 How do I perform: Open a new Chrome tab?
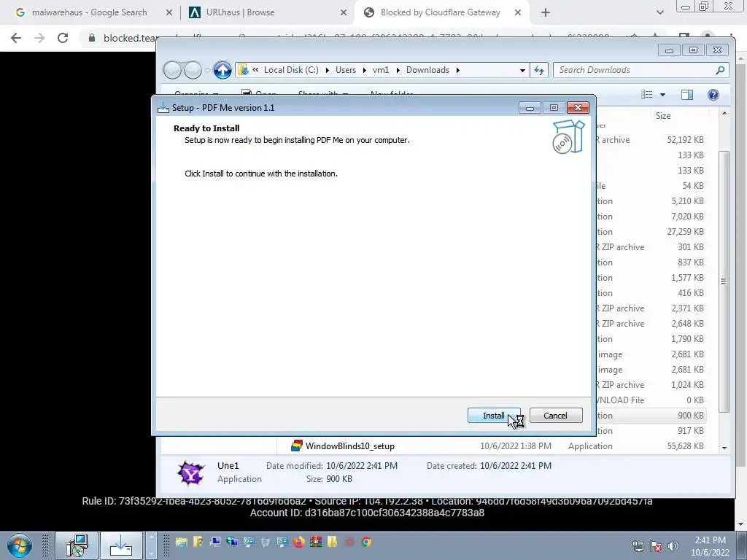pos(546,13)
